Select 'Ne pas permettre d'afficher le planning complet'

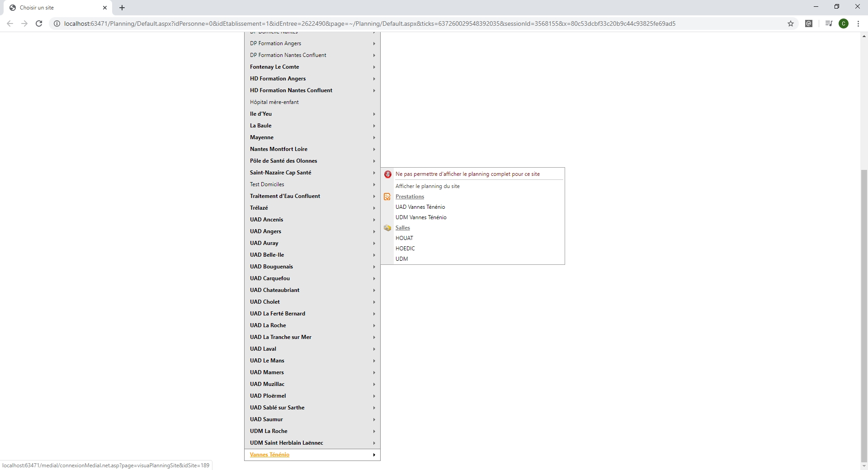[x=467, y=174]
